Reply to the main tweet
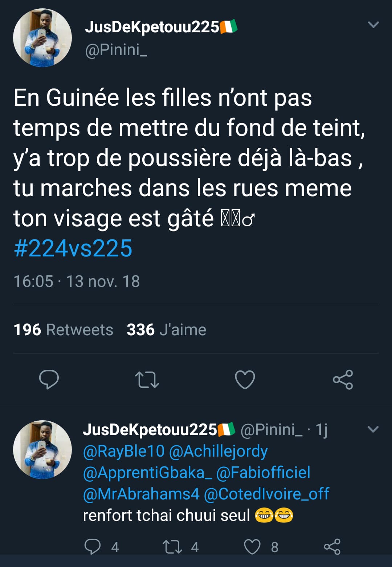The image size is (392, 567). click(49, 380)
